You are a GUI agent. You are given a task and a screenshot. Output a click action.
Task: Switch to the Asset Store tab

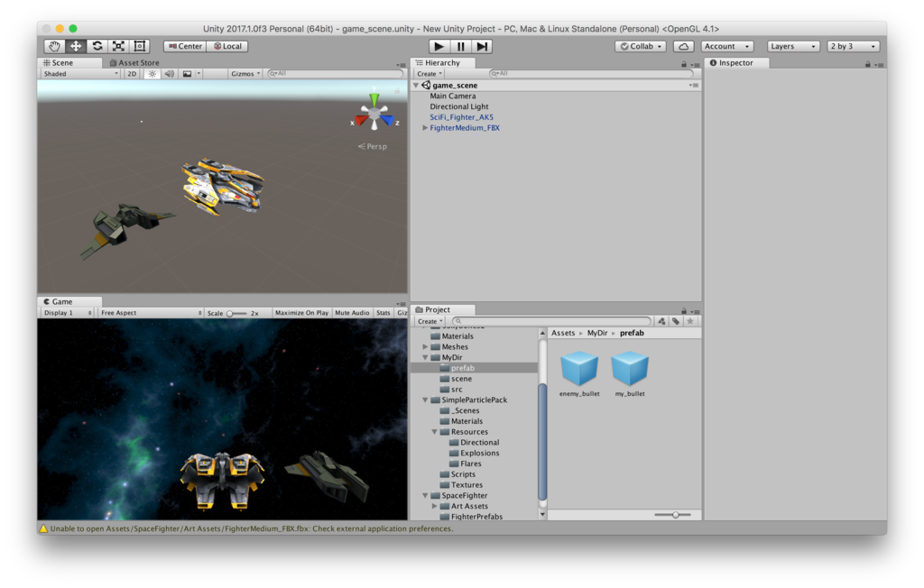(x=134, y=62)
